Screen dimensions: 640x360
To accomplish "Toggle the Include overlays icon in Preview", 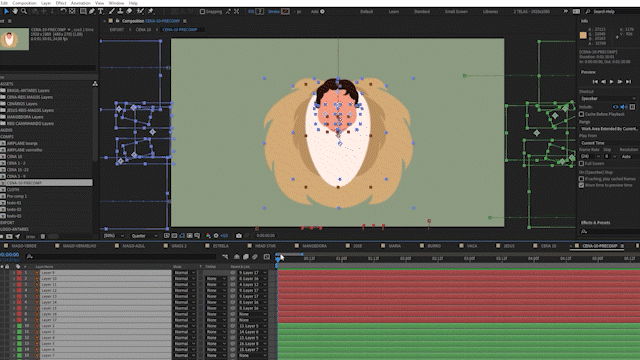I will pos(632,107).
